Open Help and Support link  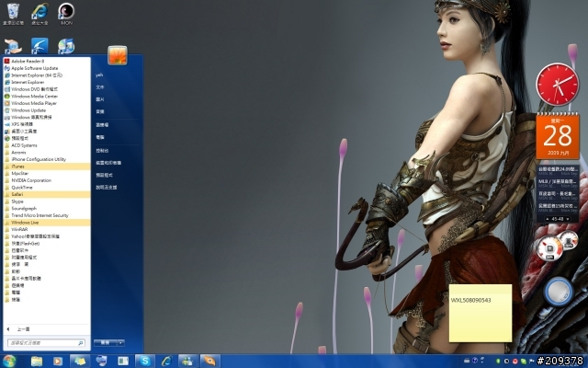[107, 187]
